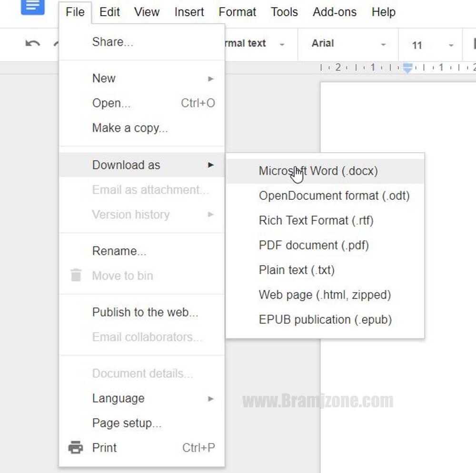Open the Edit menu
The height and width of the screenshot is (473, 476).
(x=109, y=12)
